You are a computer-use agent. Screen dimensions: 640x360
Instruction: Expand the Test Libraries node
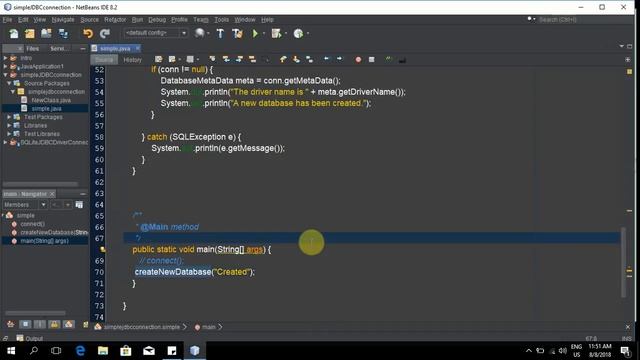(9, 133)
